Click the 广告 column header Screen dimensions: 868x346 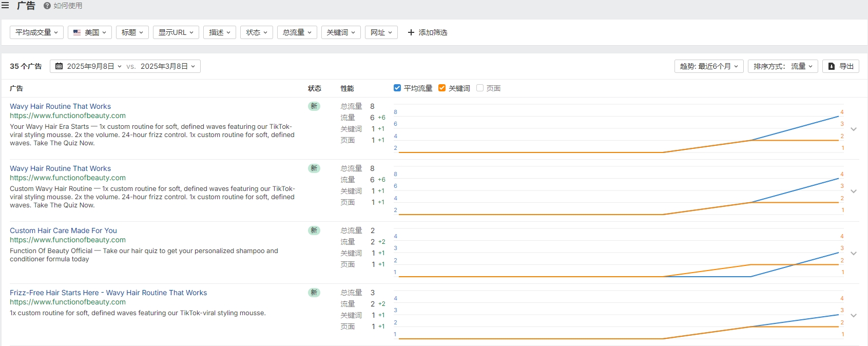coord(16,88)
